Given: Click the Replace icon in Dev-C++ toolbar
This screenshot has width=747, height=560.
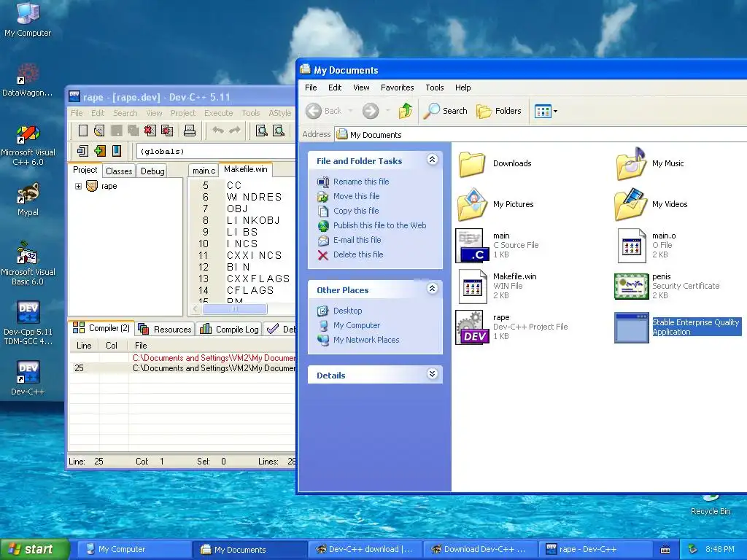Looking at the screenshot, I should [279, 131].
